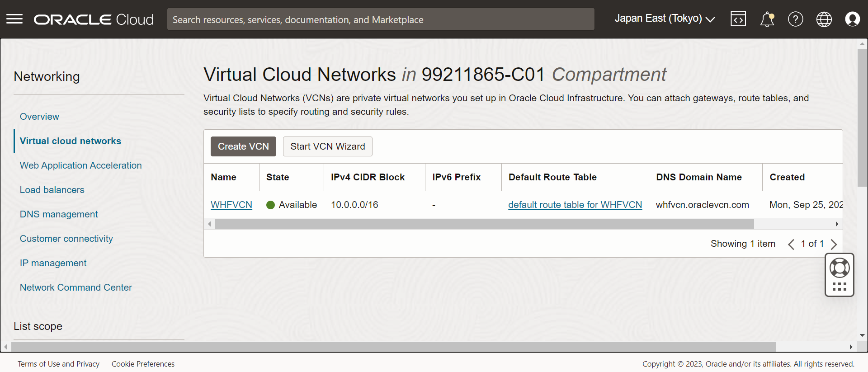Go to the previous table page
Image resolution: width=868 pixels, height=372 pixels.
point(791,244)
